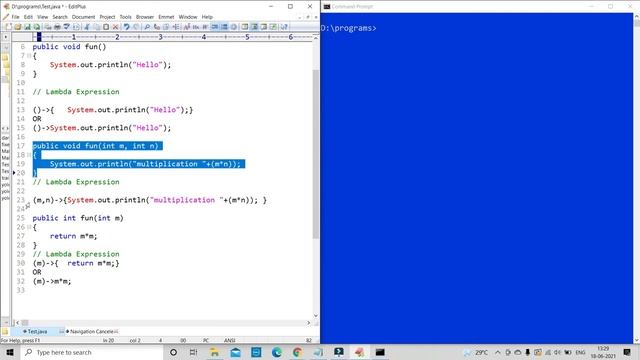The width and height of the screenshot is (640, 360).
Task: Click the '// Lambda Expression' comment on line 11
Action: tap(76, 92)
